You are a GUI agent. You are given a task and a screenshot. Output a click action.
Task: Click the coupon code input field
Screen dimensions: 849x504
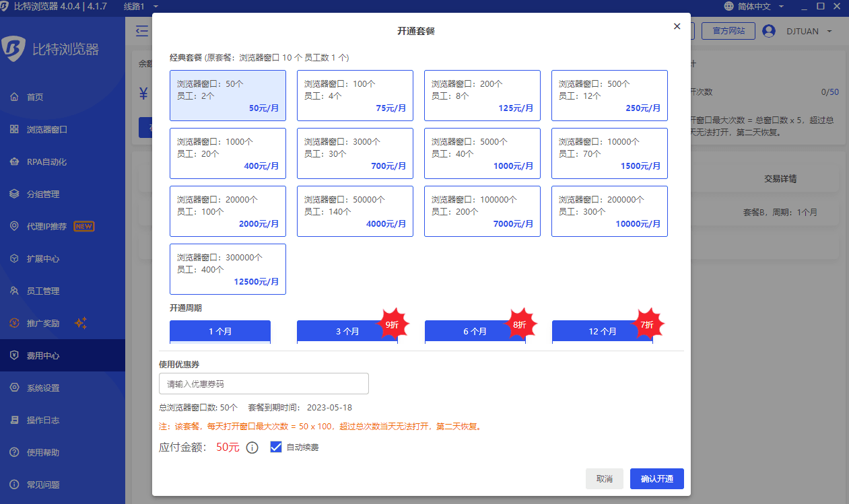tap(263, 383)
